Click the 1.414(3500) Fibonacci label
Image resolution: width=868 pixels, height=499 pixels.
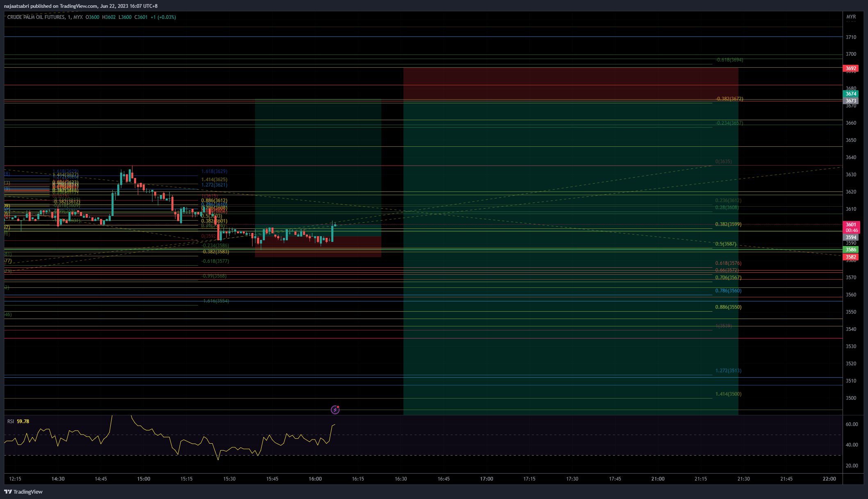[728, 394]
